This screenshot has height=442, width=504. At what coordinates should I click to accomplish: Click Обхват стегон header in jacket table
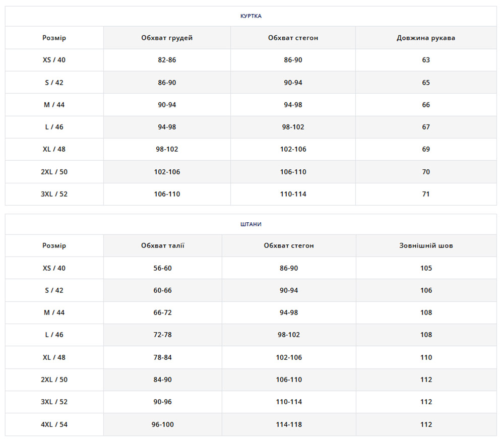(x=293, y=38)
